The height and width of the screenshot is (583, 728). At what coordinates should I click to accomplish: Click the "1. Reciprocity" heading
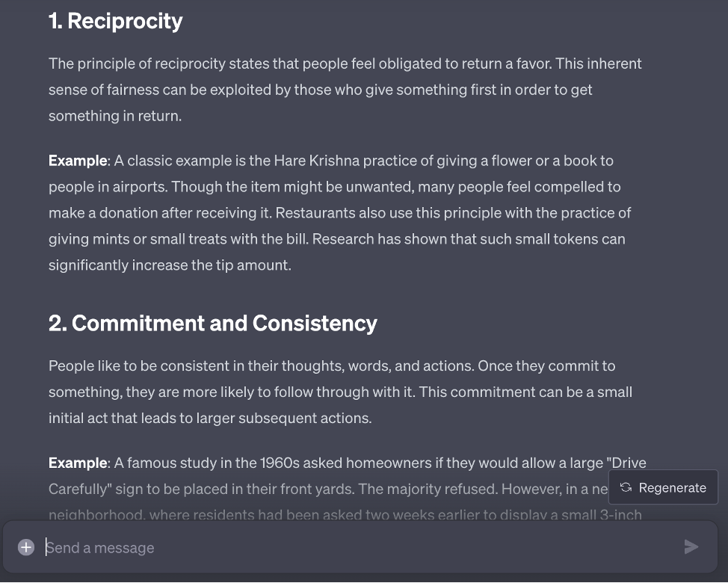point(115,21)
